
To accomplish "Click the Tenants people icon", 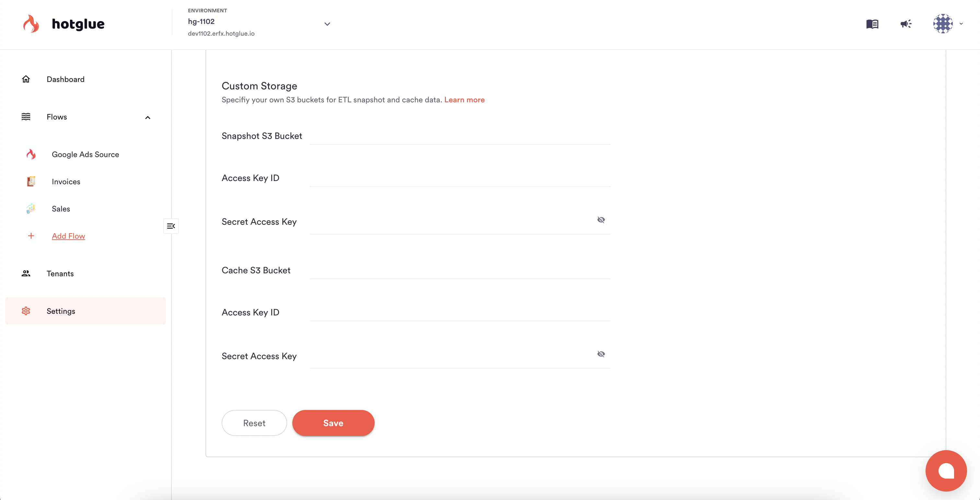I will (x=26, y=273).
